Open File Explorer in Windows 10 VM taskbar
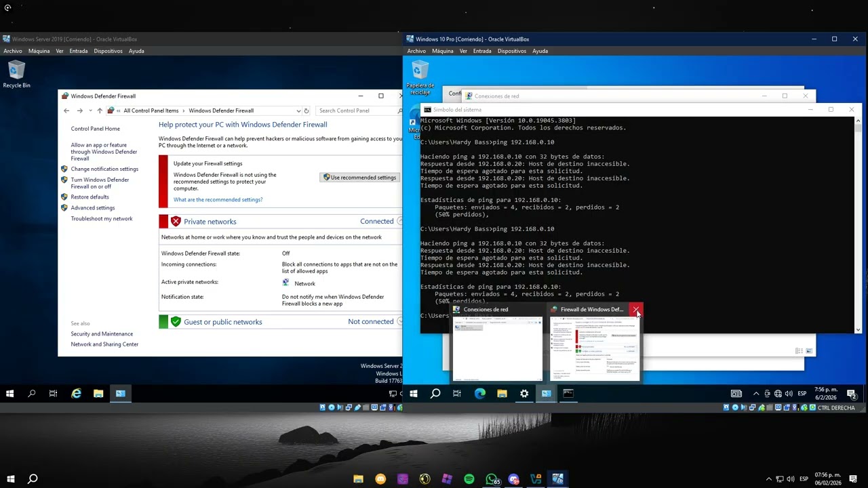Screen dimensions: 868x488 (502, 393)
